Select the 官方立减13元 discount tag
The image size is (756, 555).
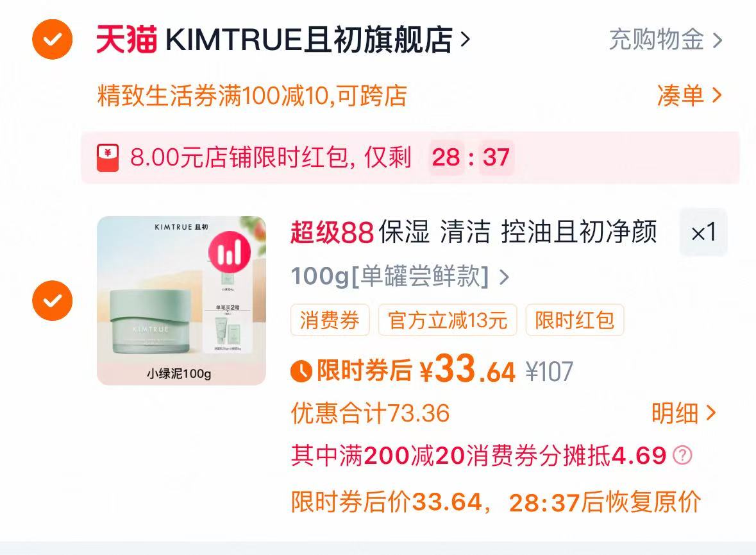tap(448, 320)
